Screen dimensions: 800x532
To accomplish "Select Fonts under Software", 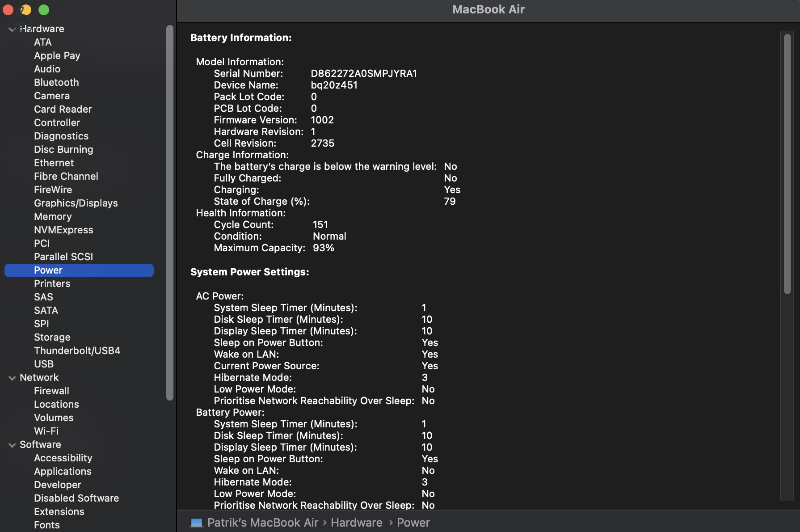I will [x=47, y=525].
